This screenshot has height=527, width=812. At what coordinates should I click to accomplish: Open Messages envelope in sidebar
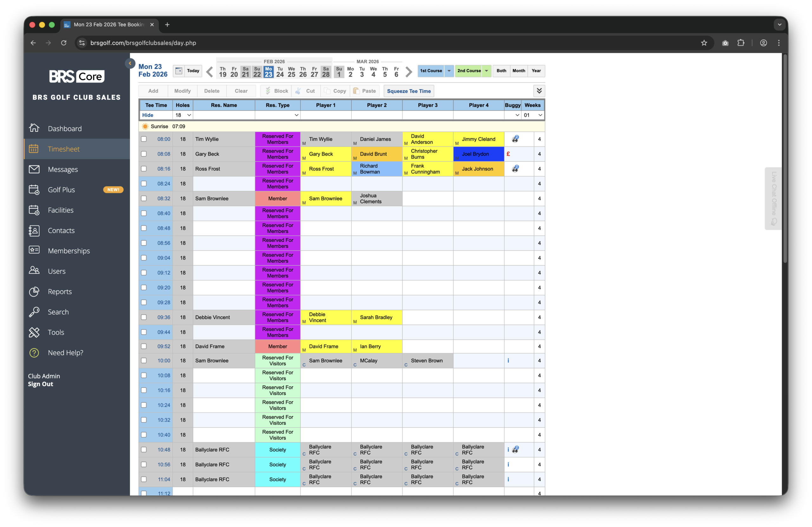pyautogui.click(x=34, y=170)
